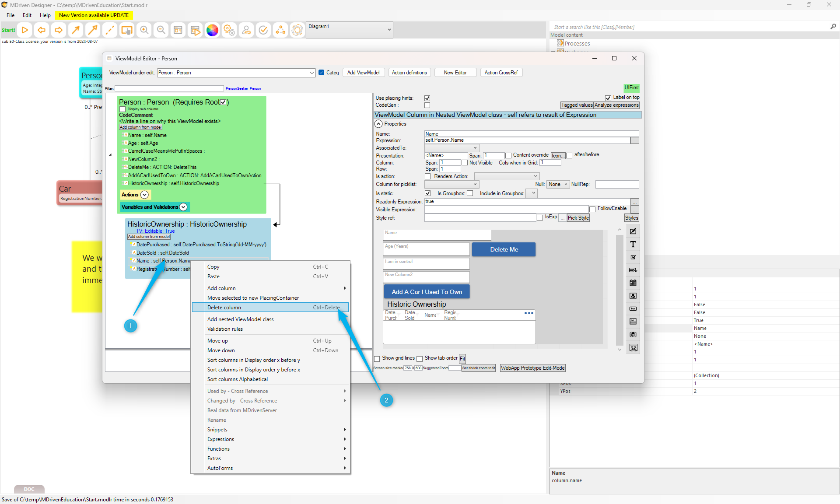This screenshot has height=504, width=840.
Task: Open the color wheel theme tool
Action: click(212, 30)
